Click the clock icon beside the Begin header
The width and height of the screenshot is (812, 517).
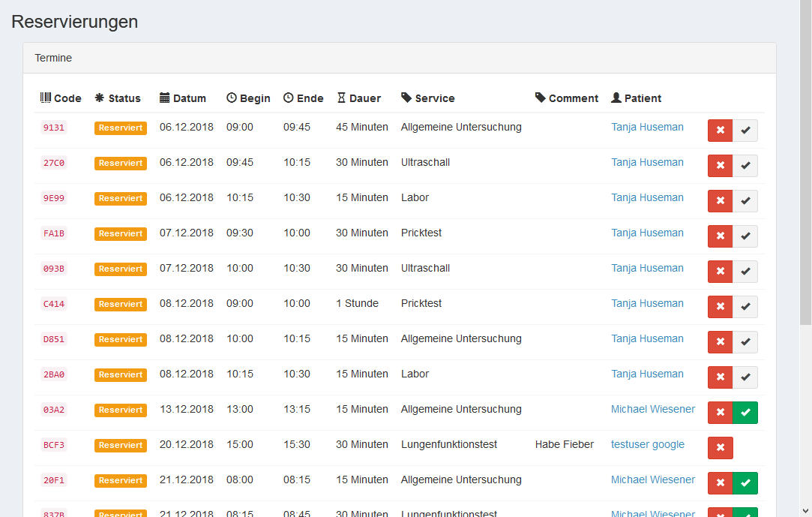(231, 98)
